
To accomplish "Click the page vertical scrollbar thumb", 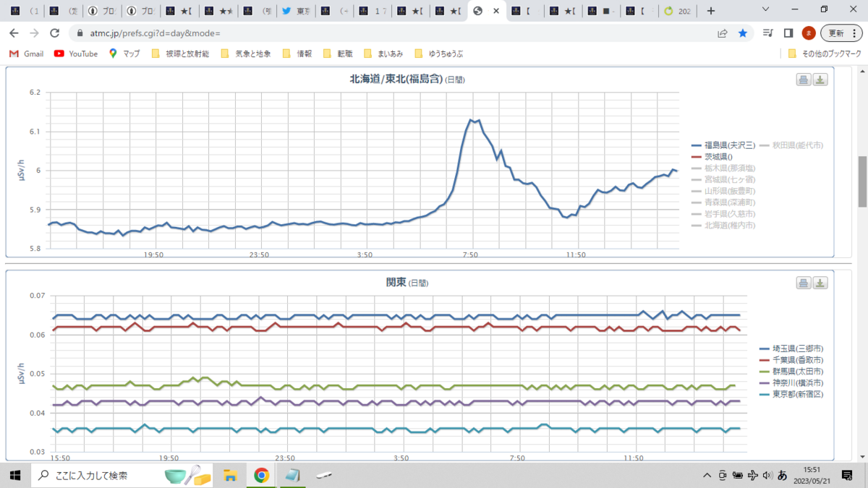I will click(x=862, y=181).
